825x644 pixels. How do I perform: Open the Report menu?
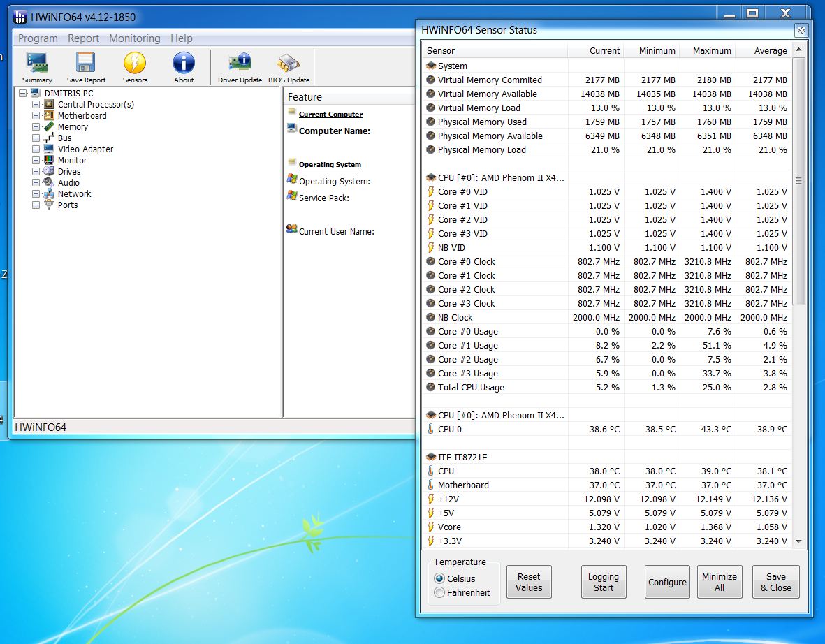[83, 38]
